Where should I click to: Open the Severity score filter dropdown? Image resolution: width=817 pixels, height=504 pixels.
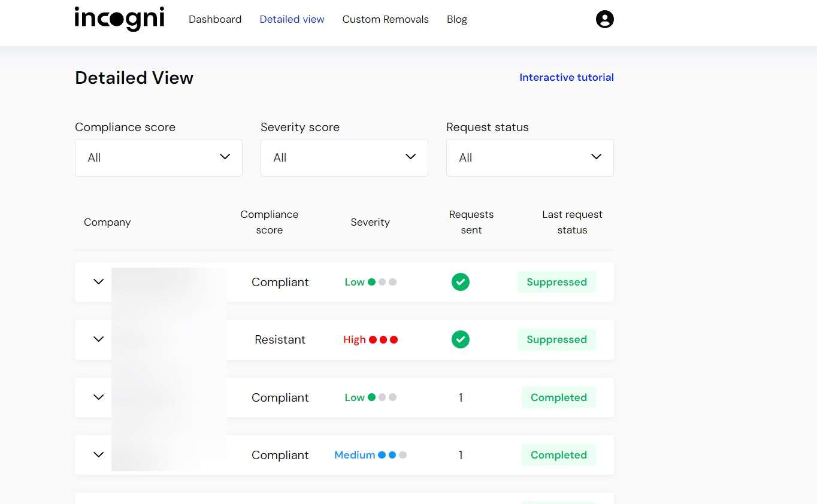(x=344, y=157)
